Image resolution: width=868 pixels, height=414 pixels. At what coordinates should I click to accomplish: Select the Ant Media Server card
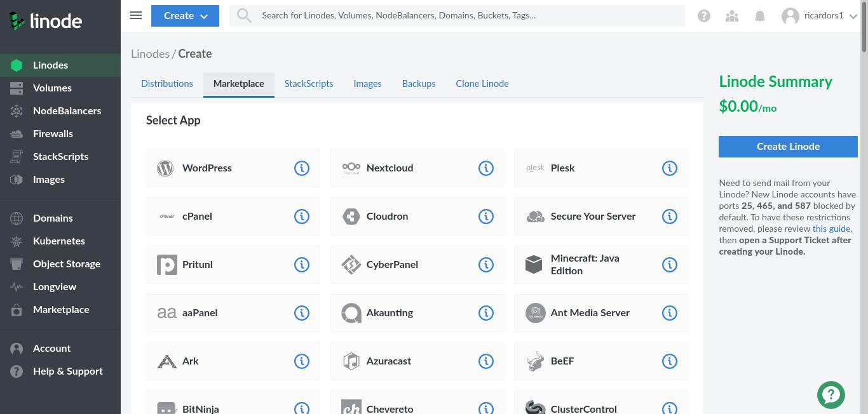(x=601, y=313)
